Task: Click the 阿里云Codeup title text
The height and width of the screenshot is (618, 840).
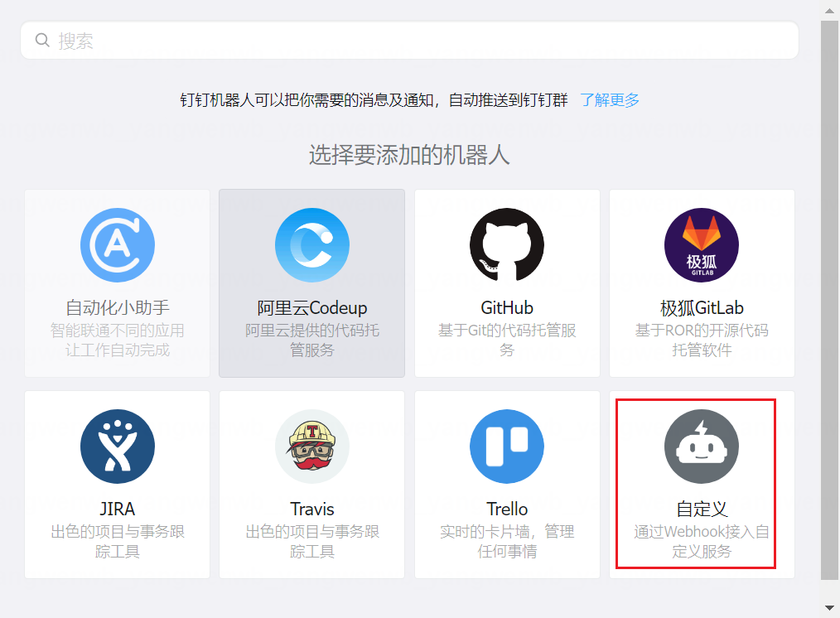Action: [311, 308]
